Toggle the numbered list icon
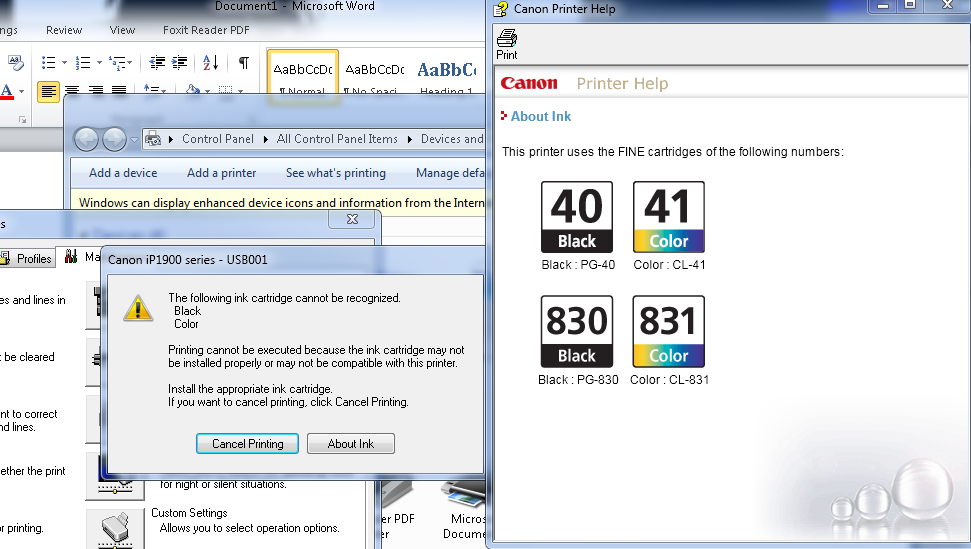 [83, 63]
